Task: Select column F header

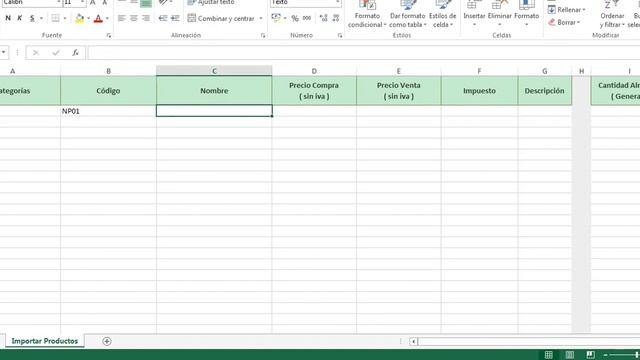Action: (480, 71)
